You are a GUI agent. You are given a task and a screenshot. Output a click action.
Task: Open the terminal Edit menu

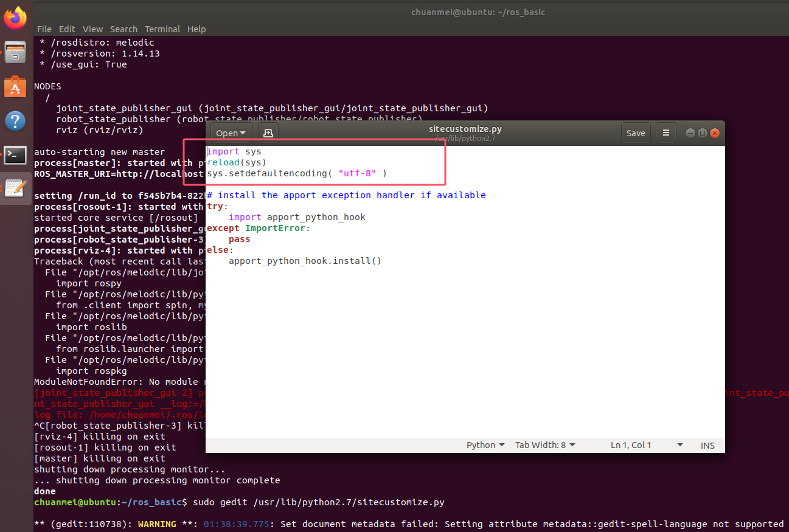[x=67, y=29]
